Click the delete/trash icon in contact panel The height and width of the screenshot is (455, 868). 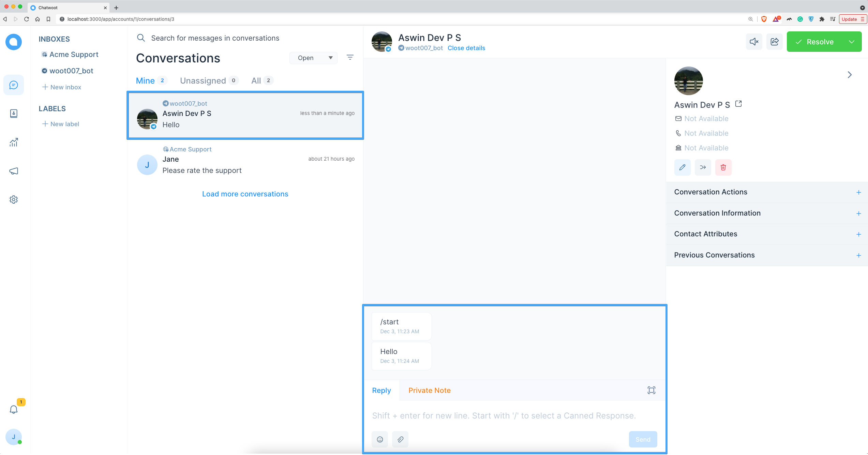pos(723,167)
